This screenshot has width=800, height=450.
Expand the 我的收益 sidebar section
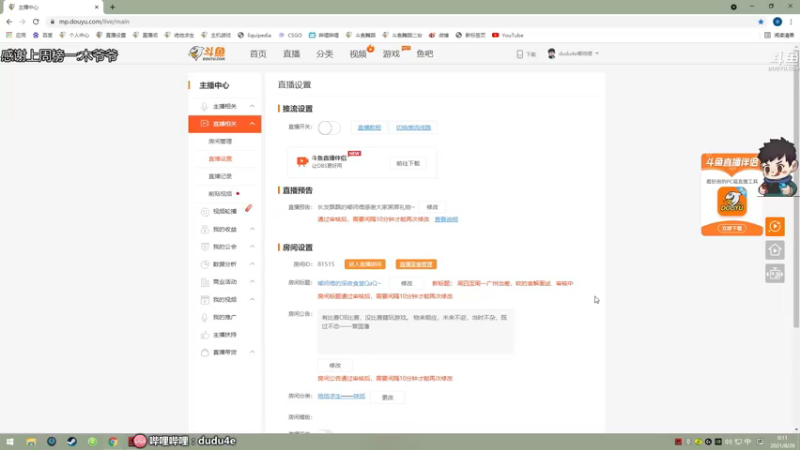pyautogui.click(x=252, y=229)
